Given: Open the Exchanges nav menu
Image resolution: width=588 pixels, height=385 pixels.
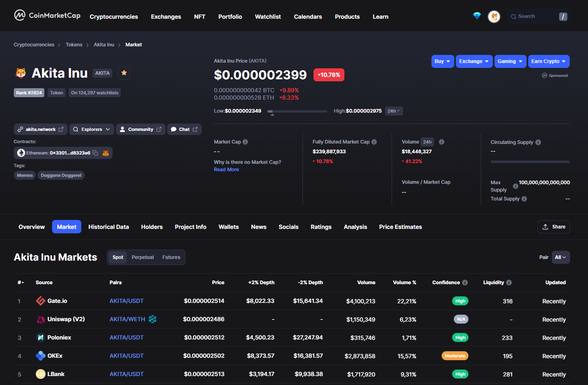Looking at the screenshot, I should point(166,17).
